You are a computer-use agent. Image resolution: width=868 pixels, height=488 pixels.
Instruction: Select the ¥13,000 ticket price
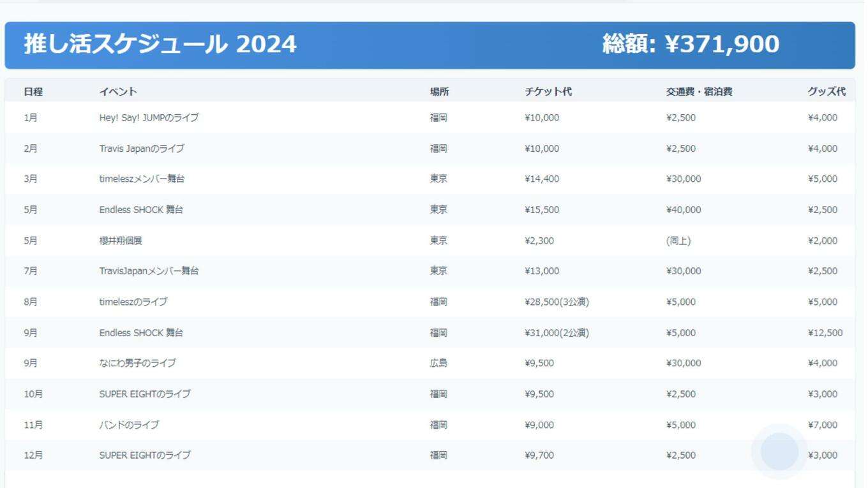point(542,271)
